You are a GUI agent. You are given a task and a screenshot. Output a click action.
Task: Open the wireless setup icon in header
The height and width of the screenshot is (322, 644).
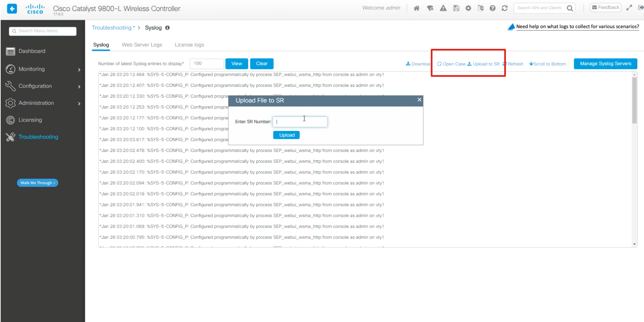tap(430, 8)
